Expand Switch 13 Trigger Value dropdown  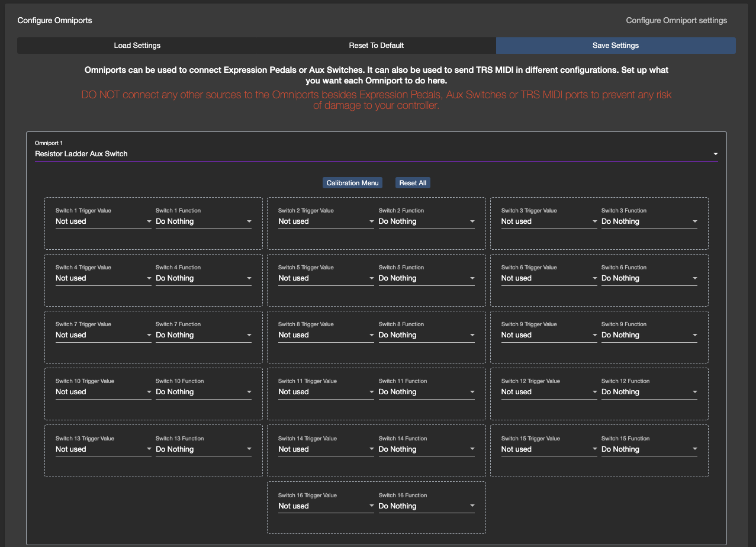(x=103, y=449)
